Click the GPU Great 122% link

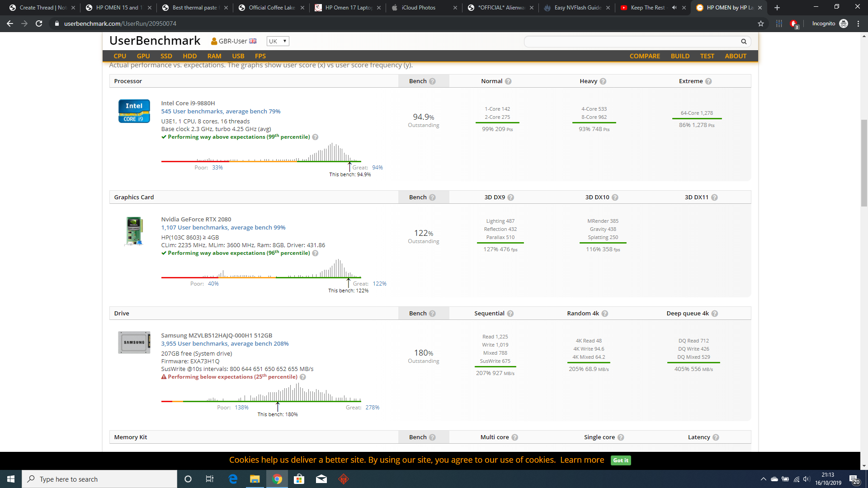click(380, 284)
